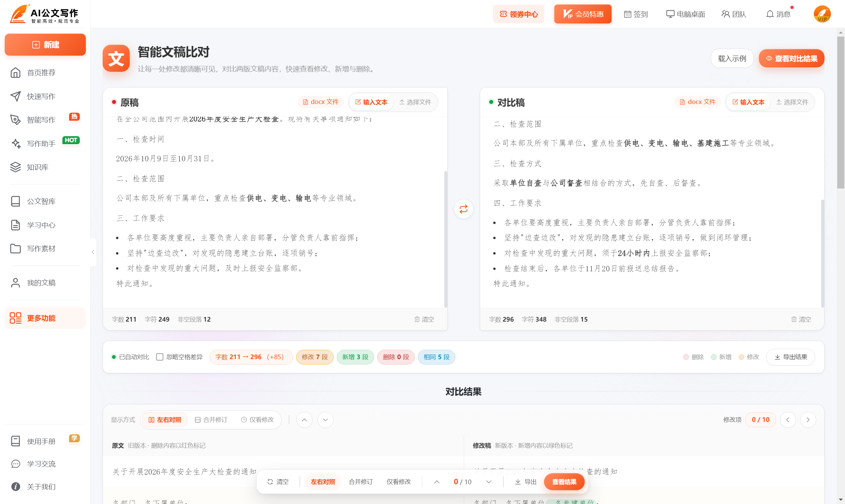Viewport: 845px width, 504px height.
Task: Clear the 原稿 text with 清空
Action: click(x=424, y=319)
